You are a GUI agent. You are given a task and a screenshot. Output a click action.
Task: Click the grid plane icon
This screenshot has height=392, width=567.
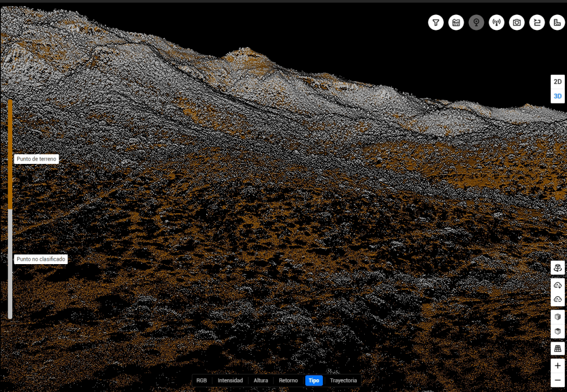click(x=558, y=348)
